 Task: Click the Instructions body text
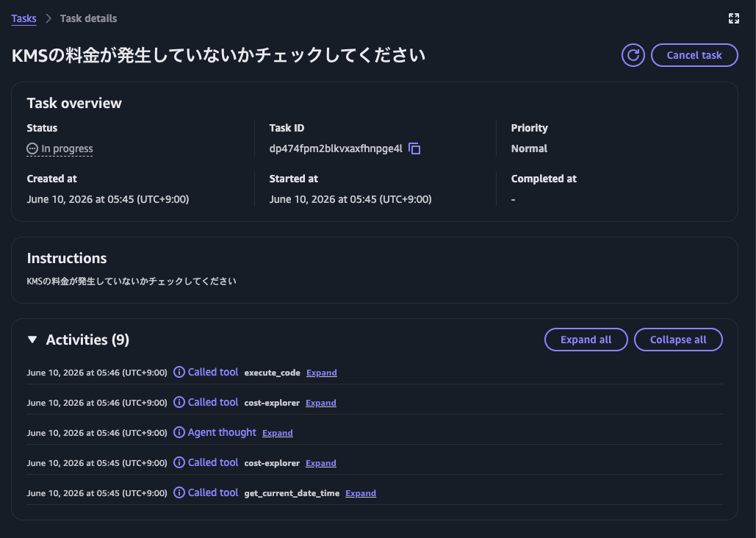pos(131,281)
